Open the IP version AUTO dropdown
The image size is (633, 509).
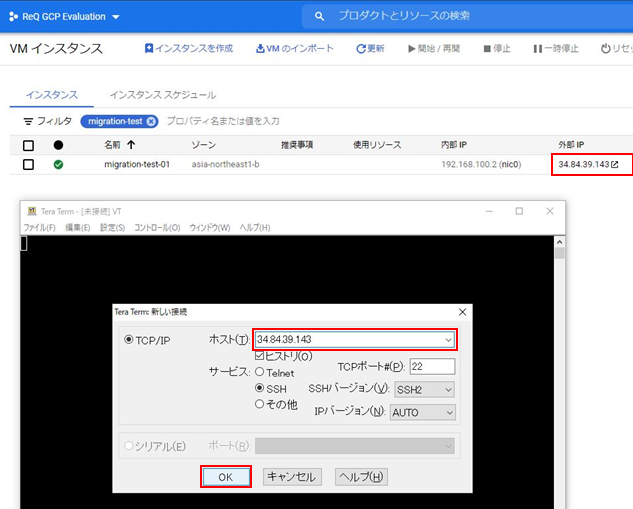click(x=423, y=413)
